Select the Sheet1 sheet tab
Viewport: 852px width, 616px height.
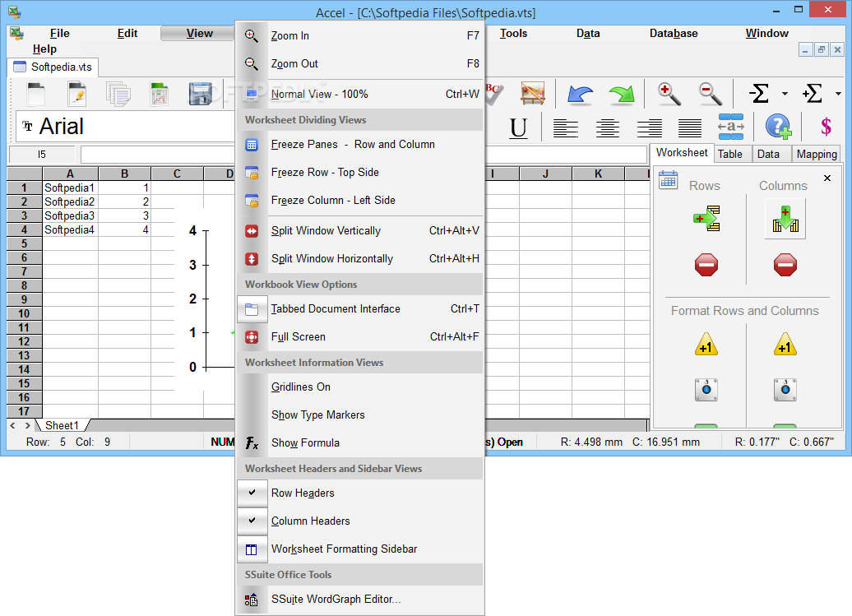[62, 425]
